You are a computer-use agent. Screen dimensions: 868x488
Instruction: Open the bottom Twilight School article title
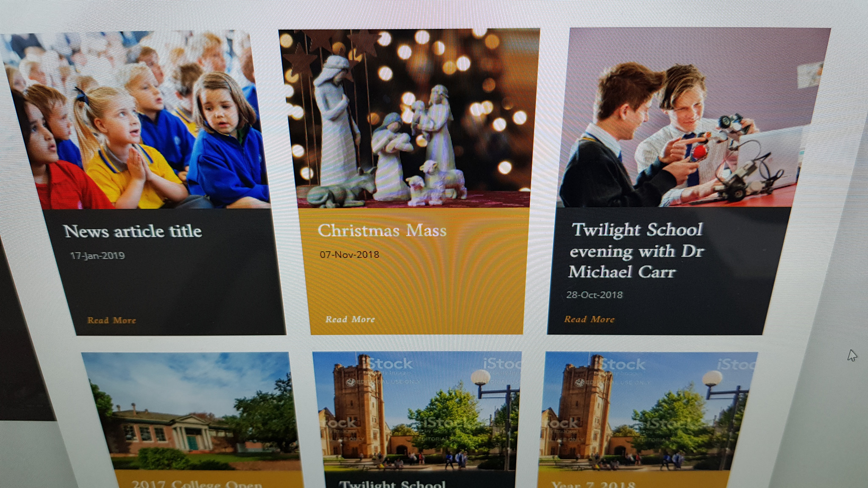click(x=392, y=483)
